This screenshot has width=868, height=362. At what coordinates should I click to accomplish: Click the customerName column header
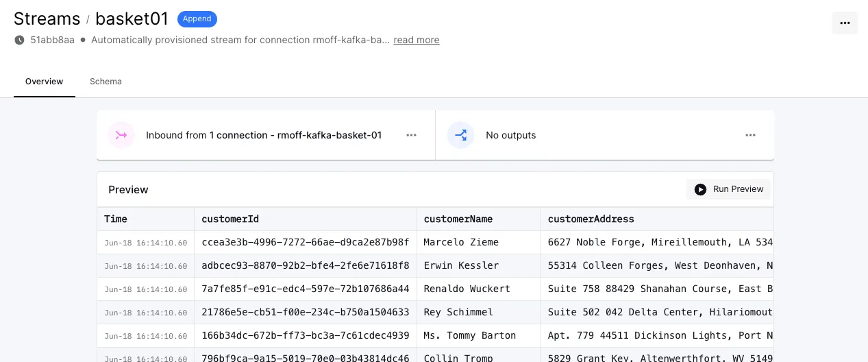479,219
